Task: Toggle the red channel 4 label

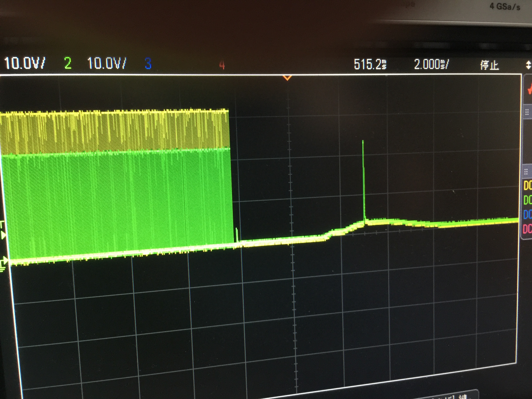Action: tap(222, 65)
